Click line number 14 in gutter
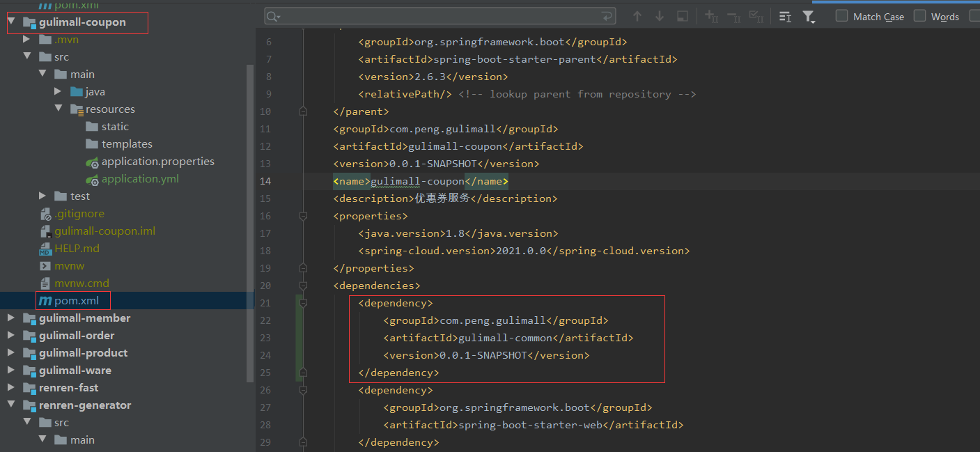This screenshot has height=452, width=980. pyautogui.click(x=265, y=181)
